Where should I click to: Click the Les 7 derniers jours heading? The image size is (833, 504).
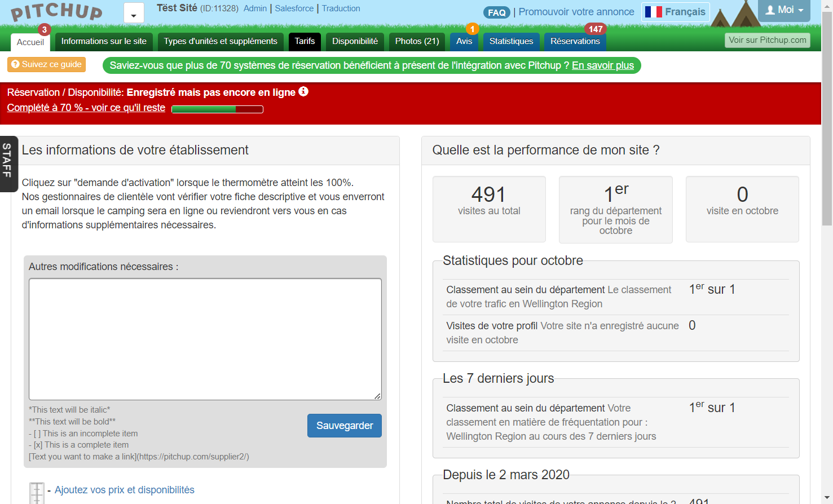coord(498,378)
